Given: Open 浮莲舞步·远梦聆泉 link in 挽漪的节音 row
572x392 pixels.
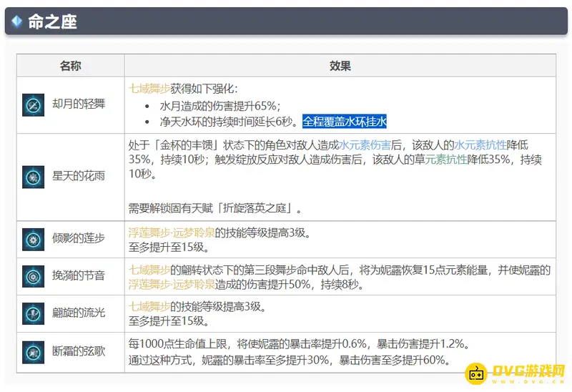Looking at the screenshot, I should pos(174,285).
